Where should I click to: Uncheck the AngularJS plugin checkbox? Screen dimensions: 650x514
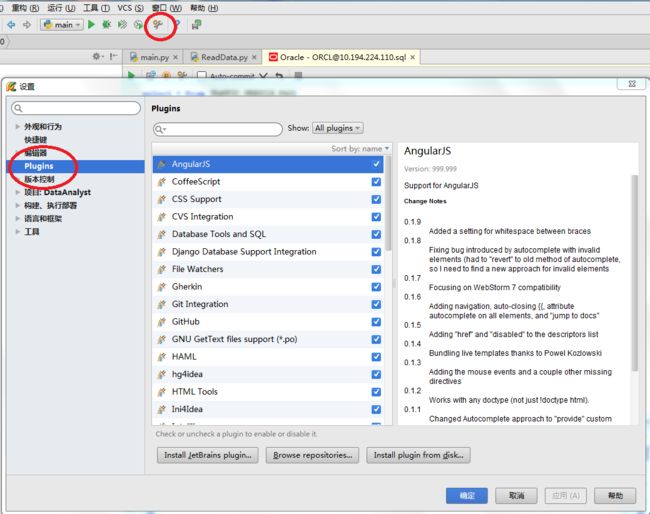pyautogui.click(x=376, y=164)
